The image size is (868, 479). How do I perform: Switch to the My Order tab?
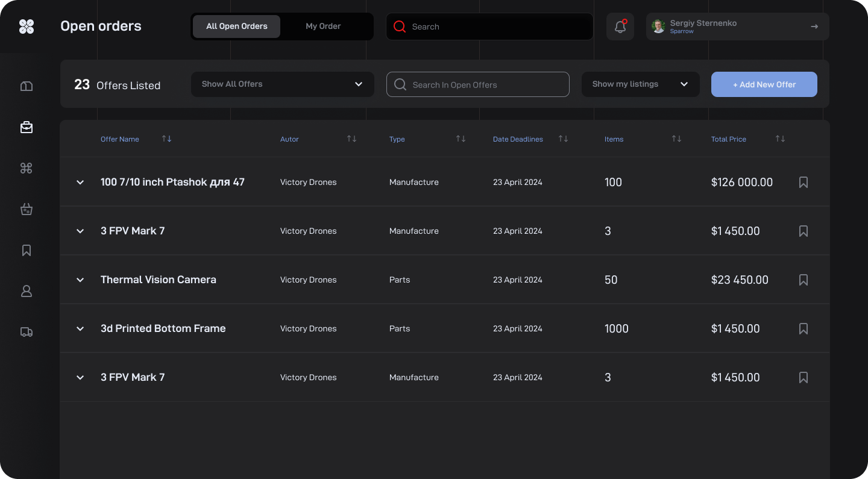click(x=323, y=27)
